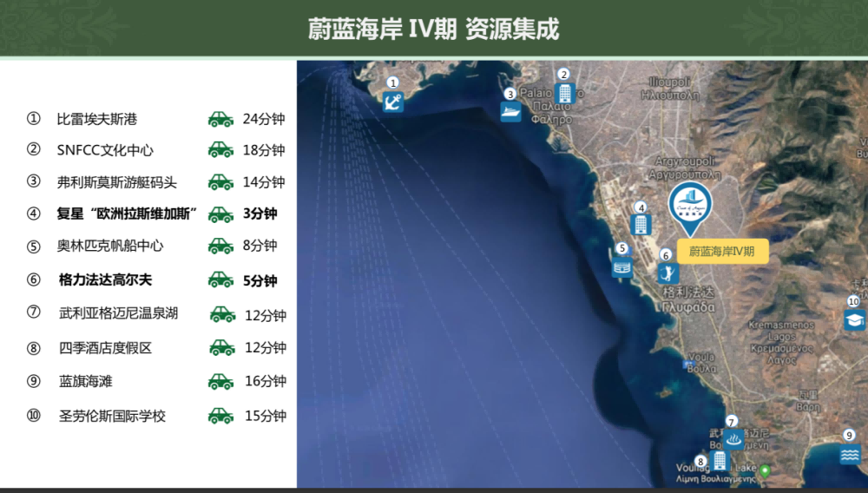Click the 24分钟 travel time

click(264, 119)
